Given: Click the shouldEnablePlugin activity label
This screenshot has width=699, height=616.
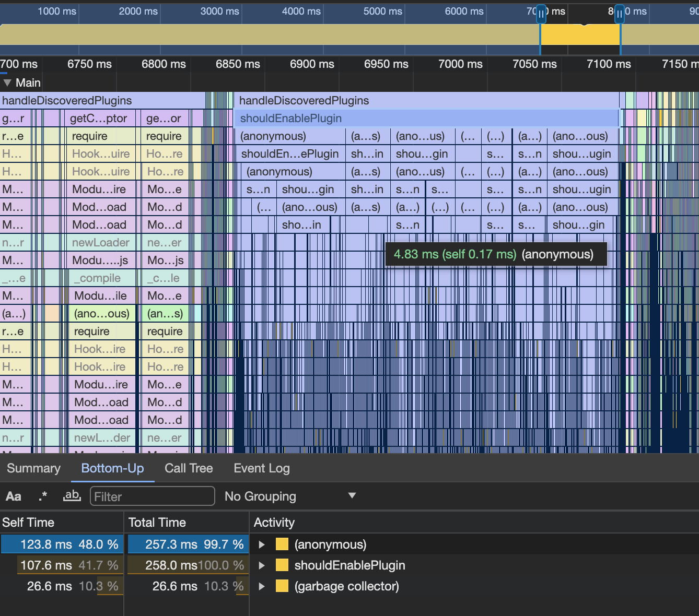Looking at the screenshot, I should pos(350,565).
